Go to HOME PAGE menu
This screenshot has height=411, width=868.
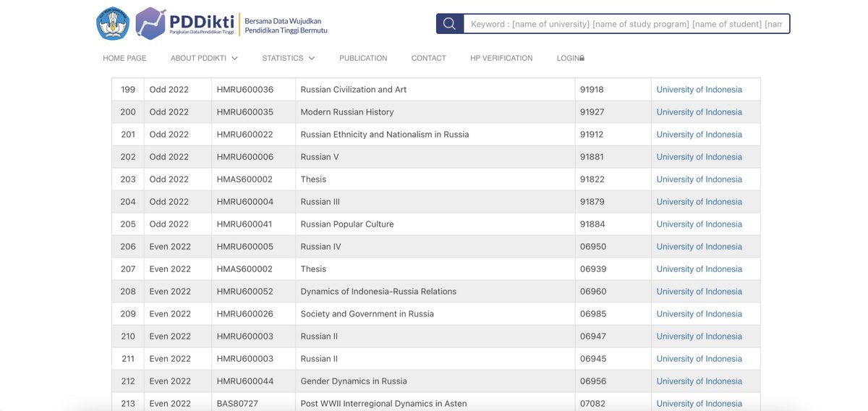click(x=124, y=58)
